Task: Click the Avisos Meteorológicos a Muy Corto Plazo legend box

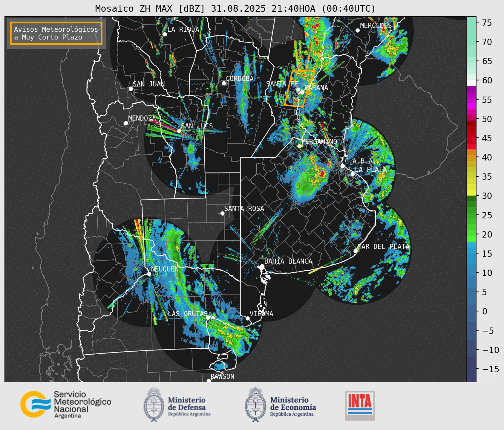Action: pyautogui.click(x=56, y=33)
